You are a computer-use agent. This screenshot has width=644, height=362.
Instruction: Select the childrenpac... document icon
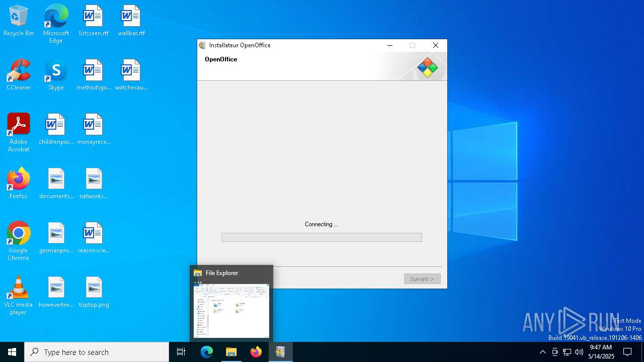[56, 130]
